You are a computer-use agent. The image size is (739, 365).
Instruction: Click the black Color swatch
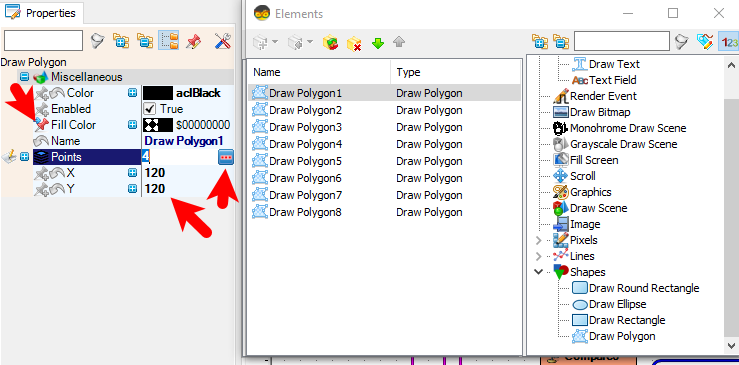(x=157, y=93)
